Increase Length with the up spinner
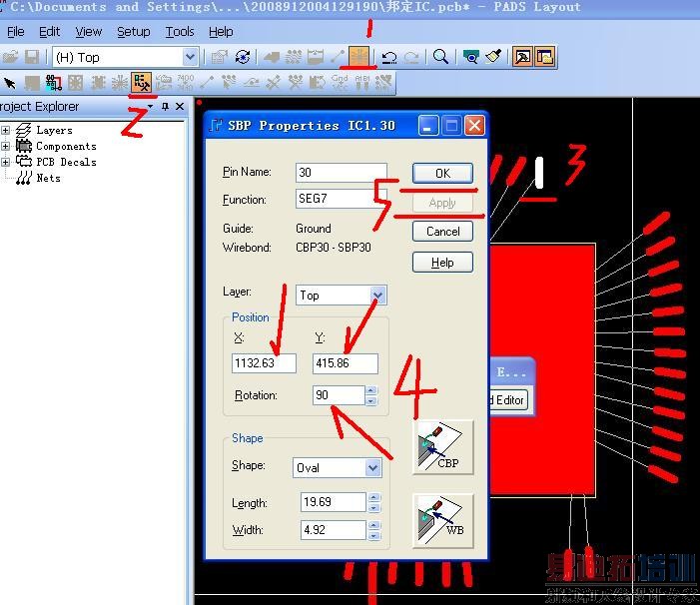Image resolution: width=700 pixels, height=605 pixels. pyautogui.click(x=374, y=497)
